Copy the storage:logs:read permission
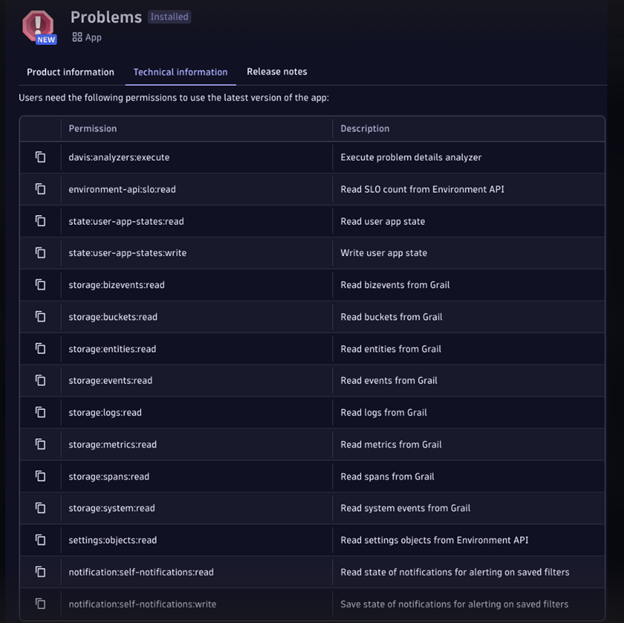Screen dimensions: 624x623 [x=41, y=412]
